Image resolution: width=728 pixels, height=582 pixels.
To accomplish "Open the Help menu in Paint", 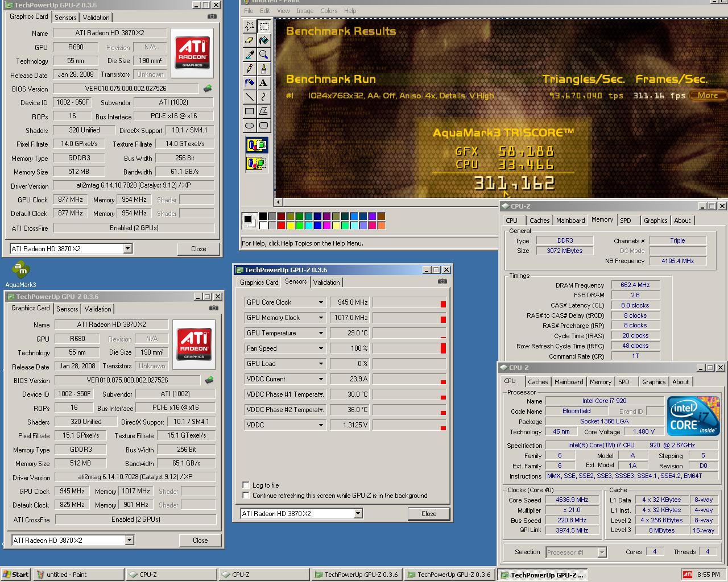I will coord(350,11).
